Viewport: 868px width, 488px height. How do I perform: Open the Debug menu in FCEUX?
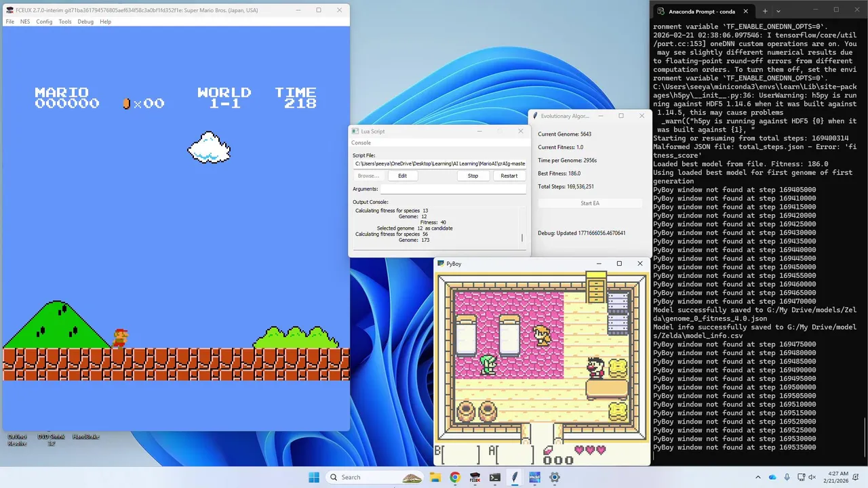[x=85, y=22]
